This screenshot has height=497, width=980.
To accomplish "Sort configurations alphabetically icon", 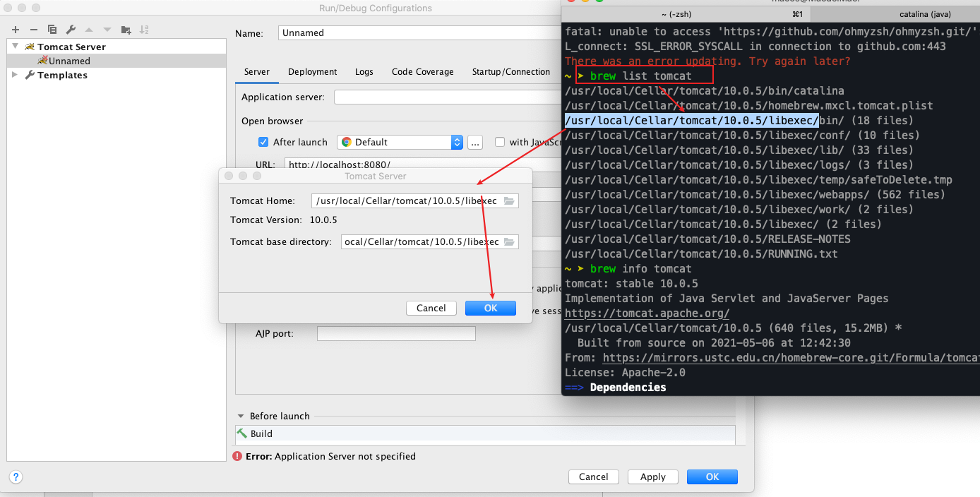I will pos(144,30).
